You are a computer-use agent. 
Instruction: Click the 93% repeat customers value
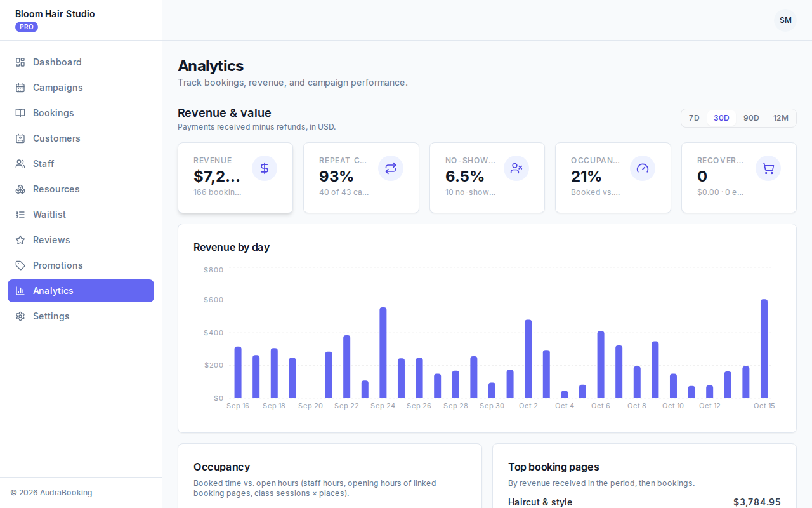tap(336, 176)
